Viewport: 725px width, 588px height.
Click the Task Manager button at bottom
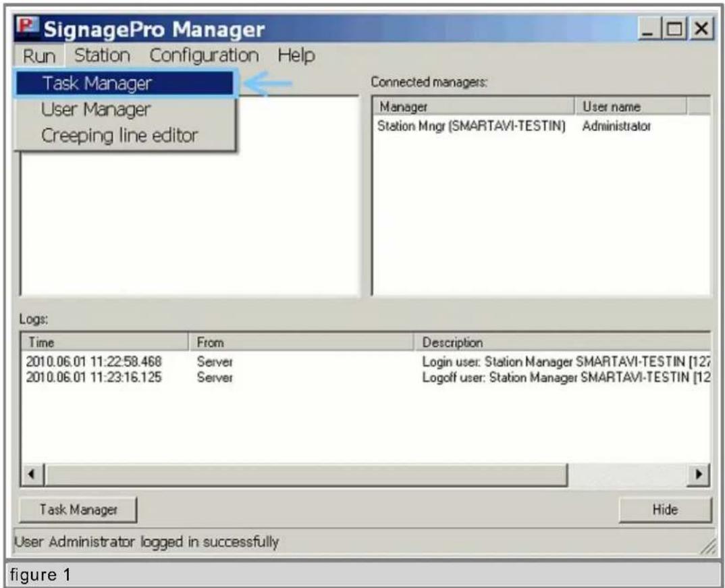(x=78, y=510)
